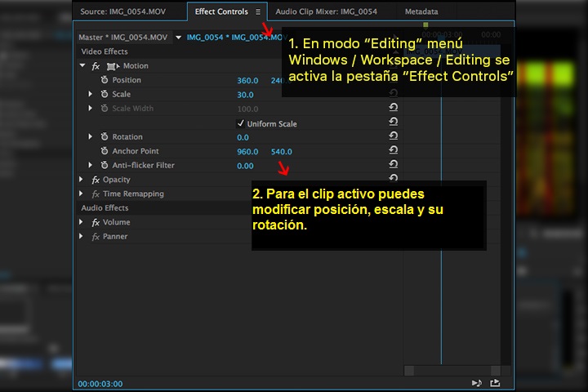Toggle the Anchor Point animation stopwatch
The image size is (588, 392).
[105, 151]
